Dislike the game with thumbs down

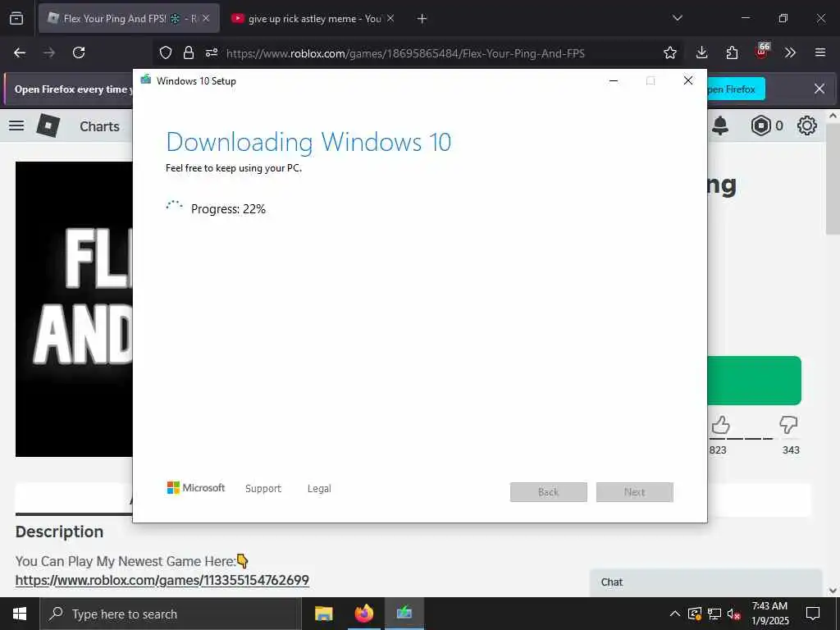[x=788, y=425]
